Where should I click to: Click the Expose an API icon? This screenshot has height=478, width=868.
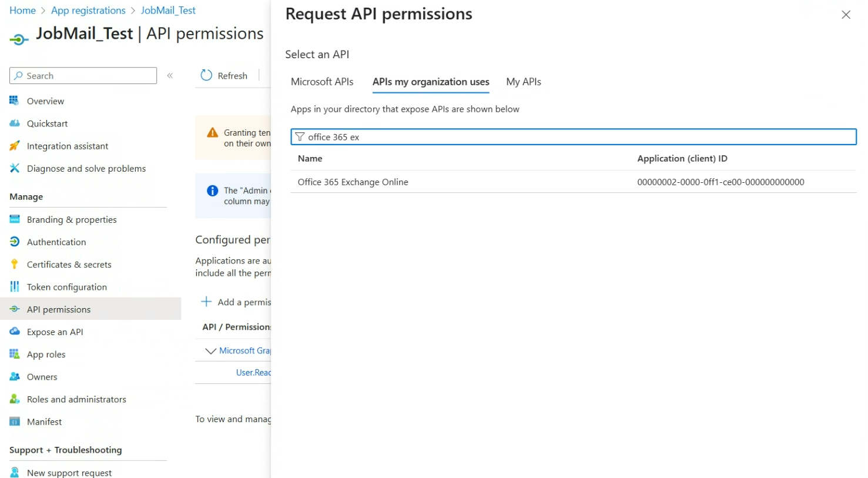(x=15, y=332)
